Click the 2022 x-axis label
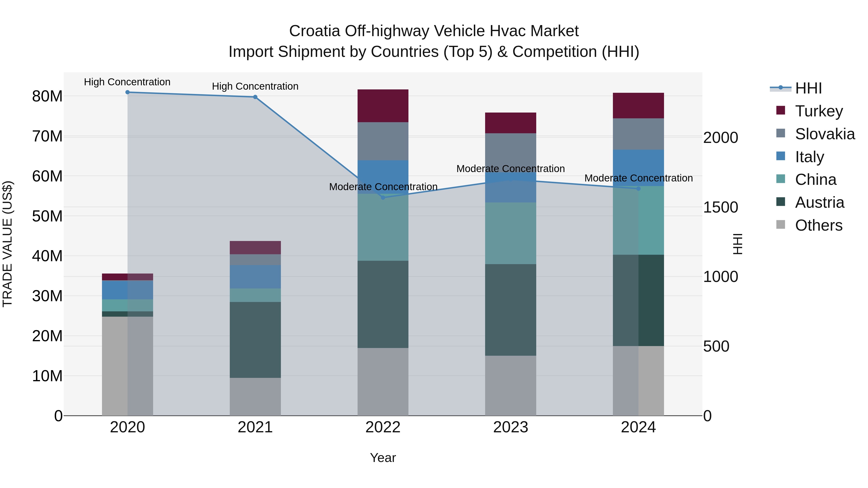Viewport: 868px width, 488px height. (x=383, y=427)
